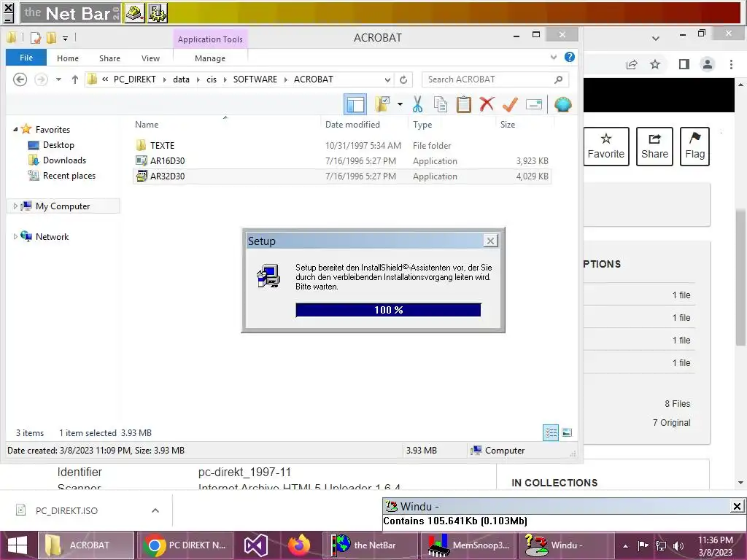
Task: Open recent locations dropdown
Action: [58, 79]
